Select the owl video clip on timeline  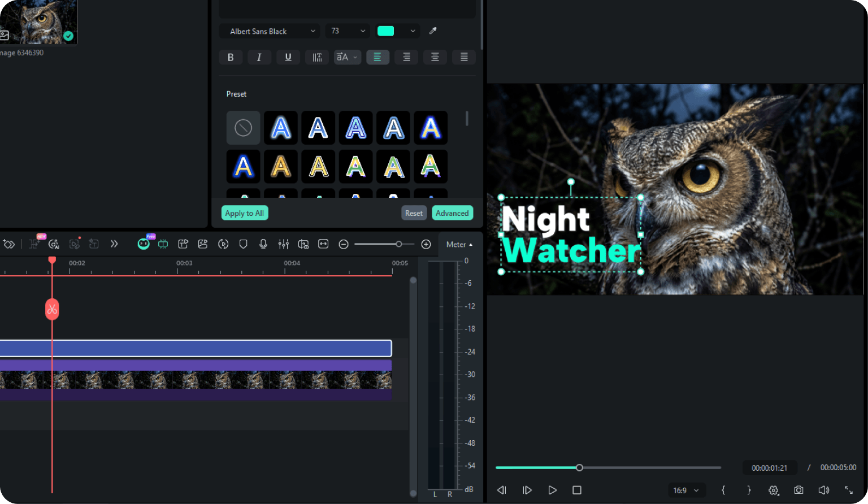pos(196,380)
